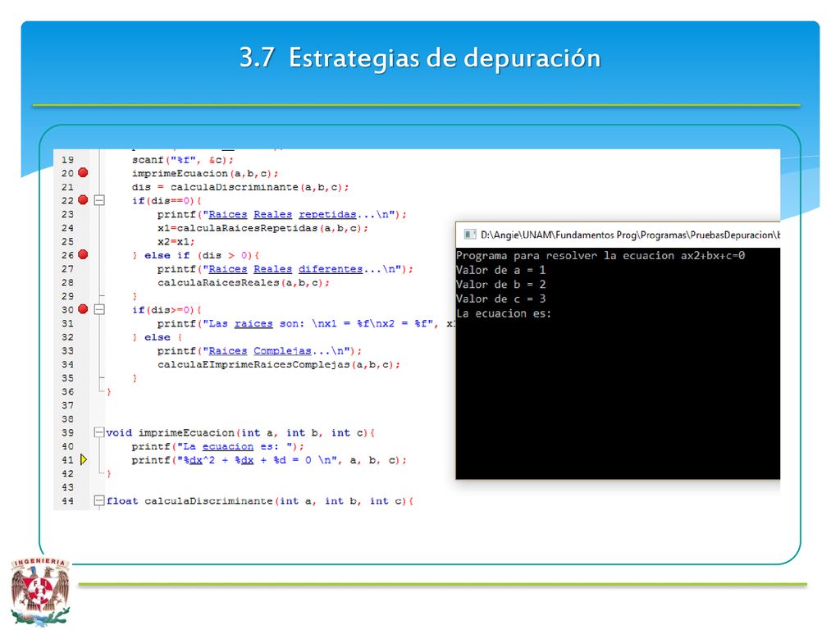Click the 'Raices Reales repetidas' printf line
This screenshot has width=840, height=630.
[x=282, y=214]
